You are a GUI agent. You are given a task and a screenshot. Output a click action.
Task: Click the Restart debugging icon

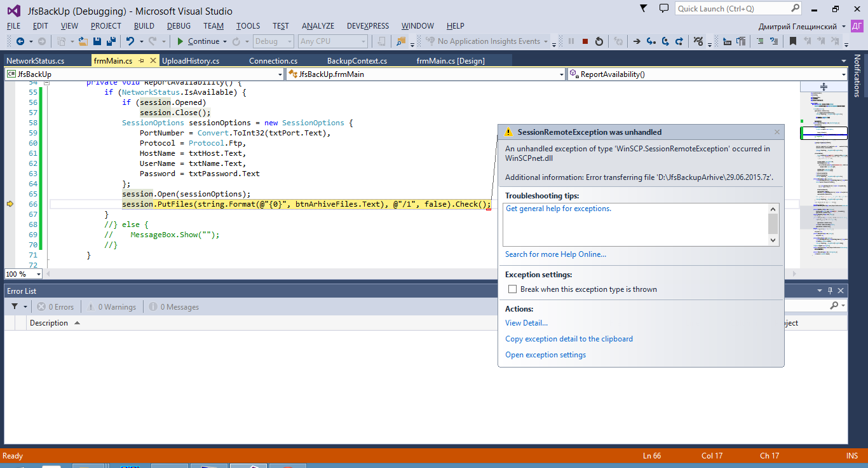[x=599, y=41]
